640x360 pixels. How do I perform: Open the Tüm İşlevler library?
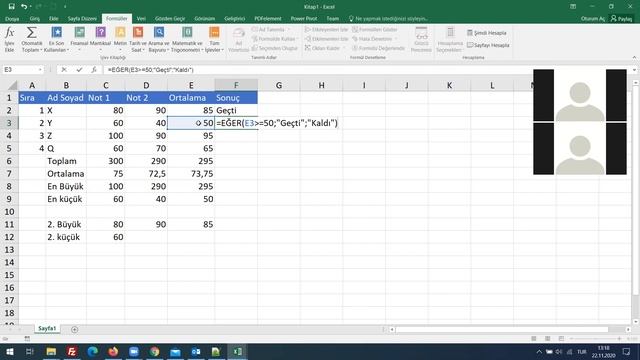pos(214,40)
